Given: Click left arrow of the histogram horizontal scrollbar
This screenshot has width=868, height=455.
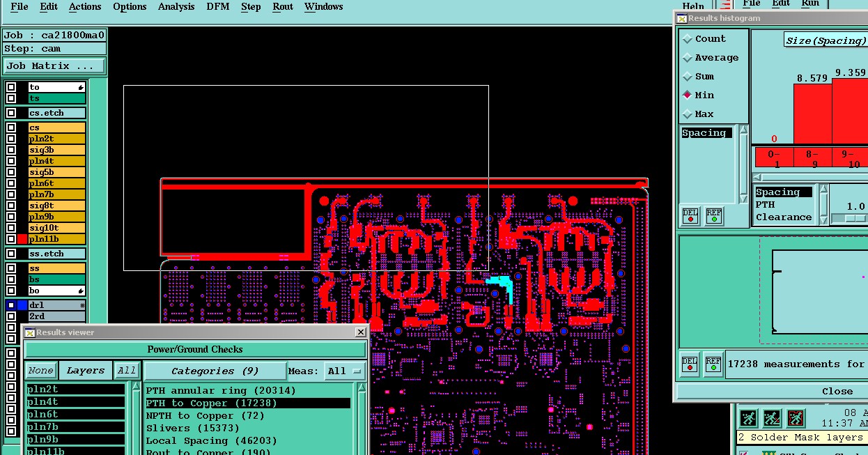Looking at the screenshot, I should tap(758, 178).
